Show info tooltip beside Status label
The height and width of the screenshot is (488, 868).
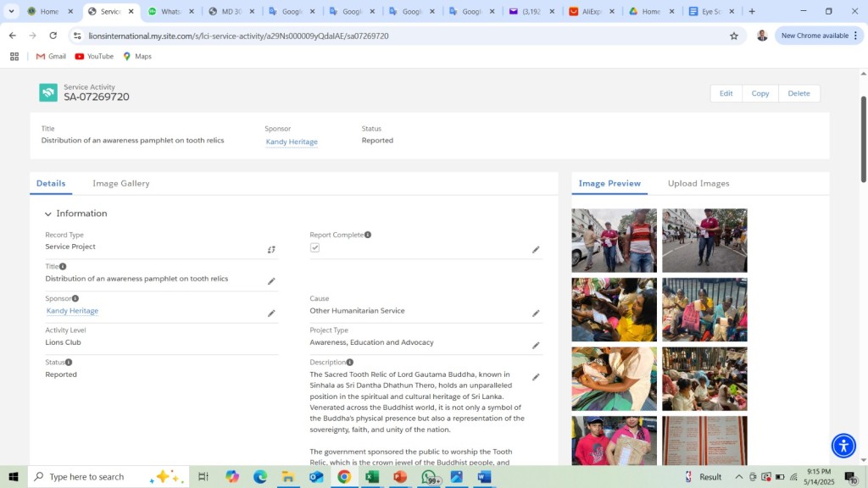pyautogui.click(x=69, y=362)
